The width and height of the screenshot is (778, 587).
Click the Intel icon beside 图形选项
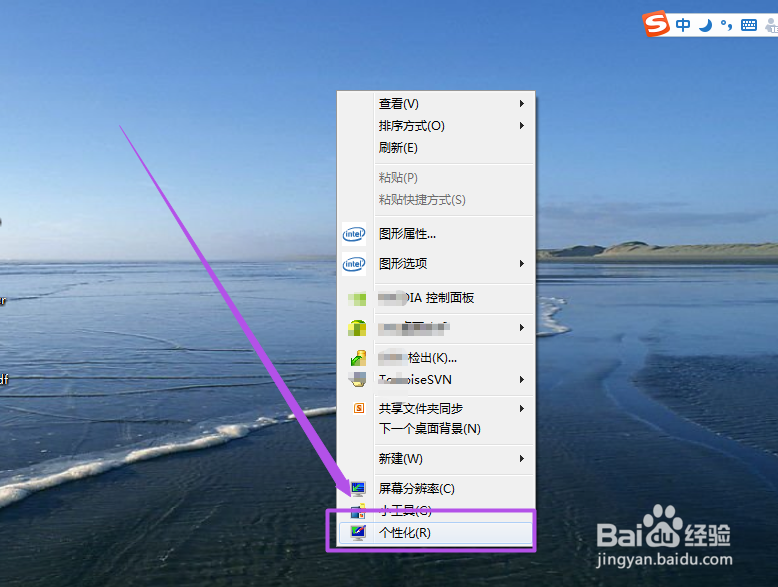[354, 263]
